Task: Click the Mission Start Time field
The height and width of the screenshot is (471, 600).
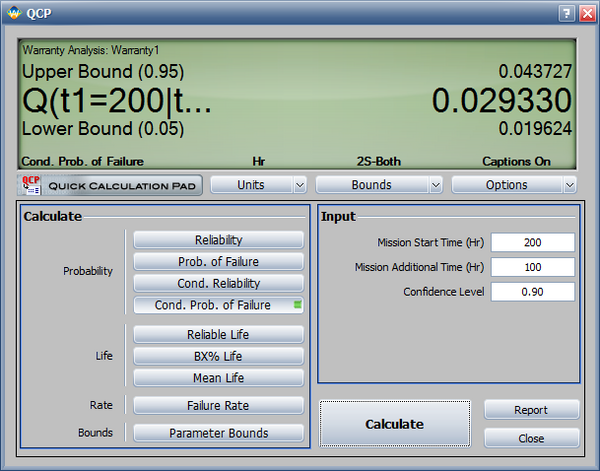Action: coord(533,242)
